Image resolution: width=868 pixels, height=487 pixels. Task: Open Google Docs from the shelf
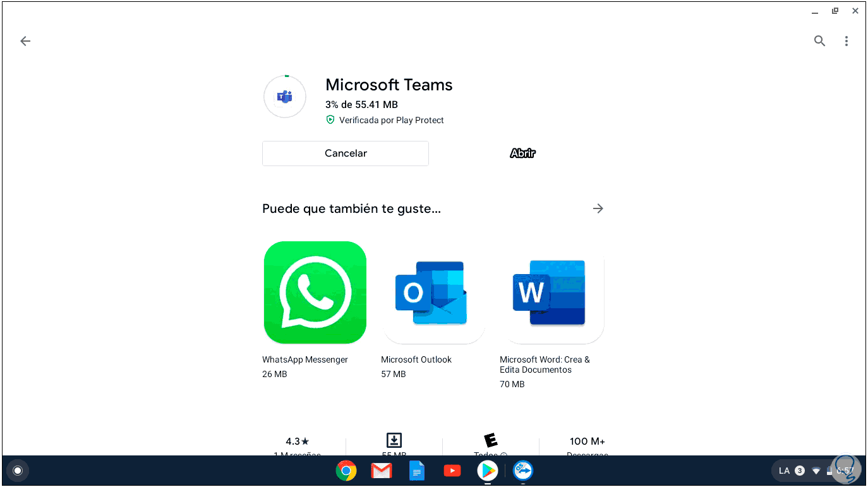[417, 471]
